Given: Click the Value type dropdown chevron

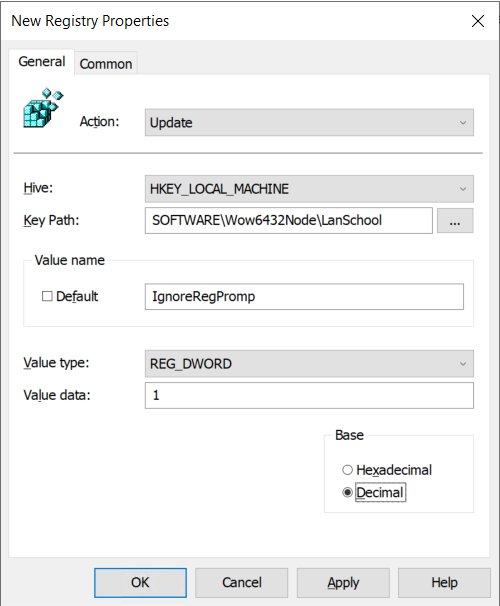Looking at the screenshot, I should click(x=463, y=364).
